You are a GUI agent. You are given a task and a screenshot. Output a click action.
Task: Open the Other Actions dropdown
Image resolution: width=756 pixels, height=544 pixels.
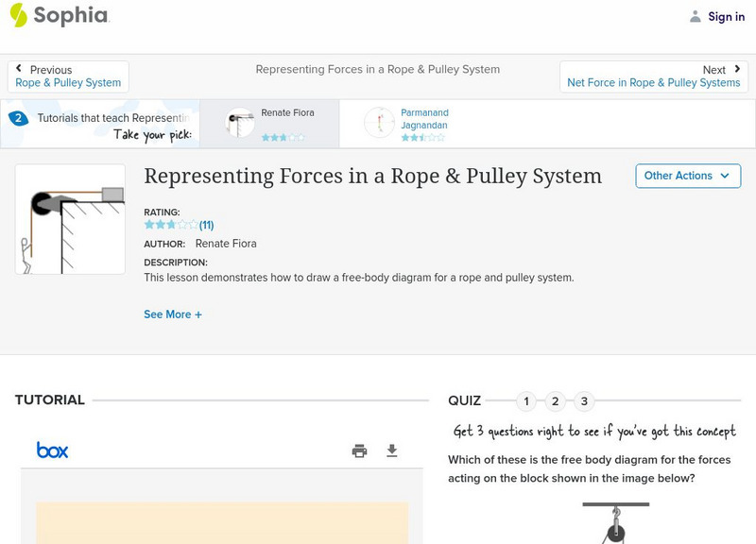pyautogui.click(x=687, y=176)
